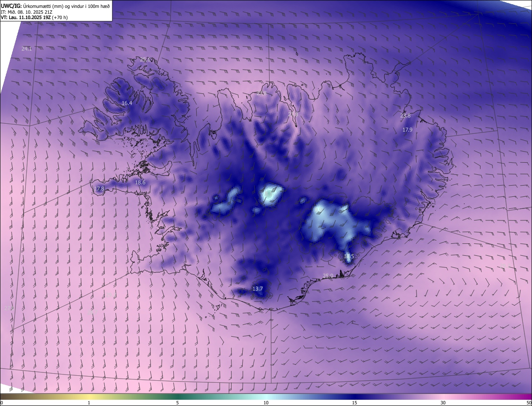532x406 pixels.
Task: Click the 5 tick on color scale
Action: pyautogui.click(x=177, y=403)
